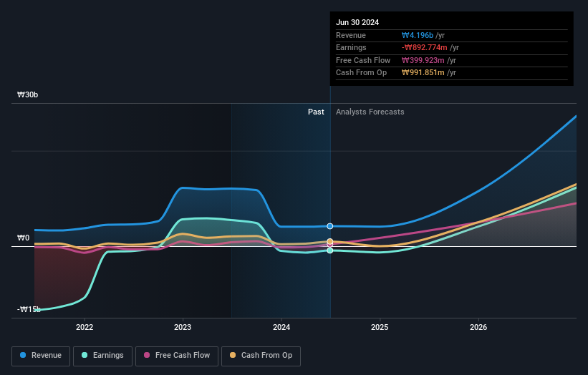This screenshot has height=375, width=588.
Task: Click the 2024 x-axis label
Action: point(281,327)
